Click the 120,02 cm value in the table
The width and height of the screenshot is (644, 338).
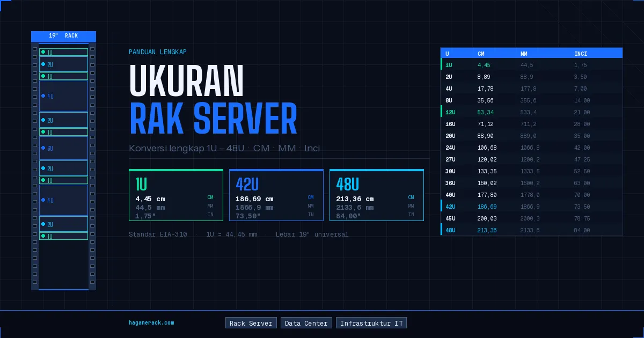tap(487, 159)
